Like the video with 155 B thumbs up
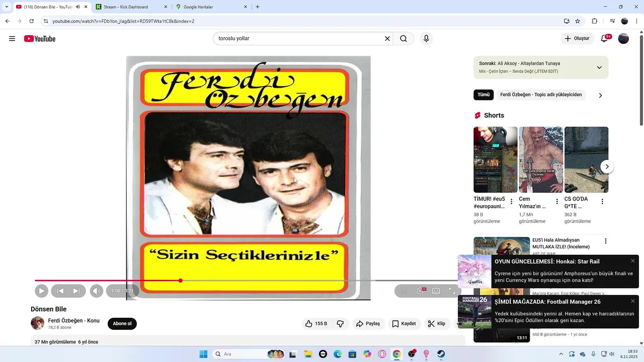Screen dimensions: 644x362 click(x=316, y=324)
